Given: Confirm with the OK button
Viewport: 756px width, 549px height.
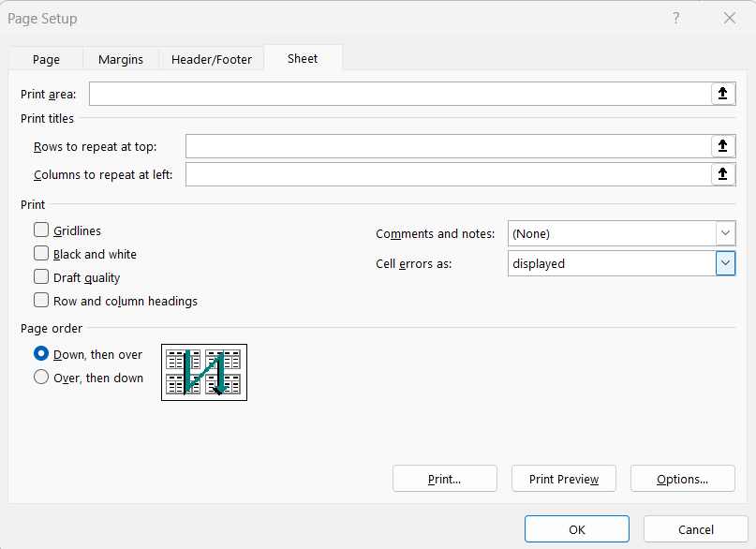Looking at the screenshot, I should click(577, 529).
